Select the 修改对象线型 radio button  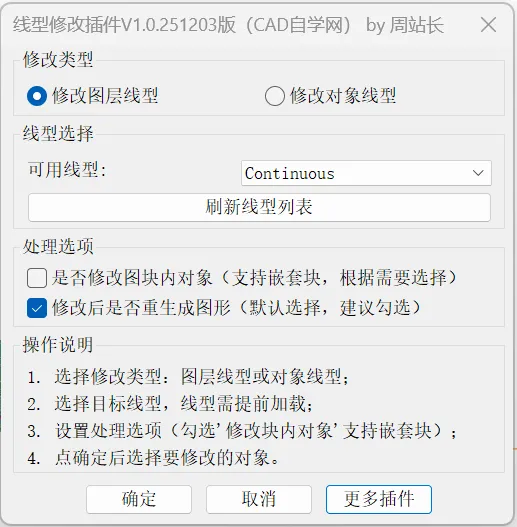[x=275, y=96]
